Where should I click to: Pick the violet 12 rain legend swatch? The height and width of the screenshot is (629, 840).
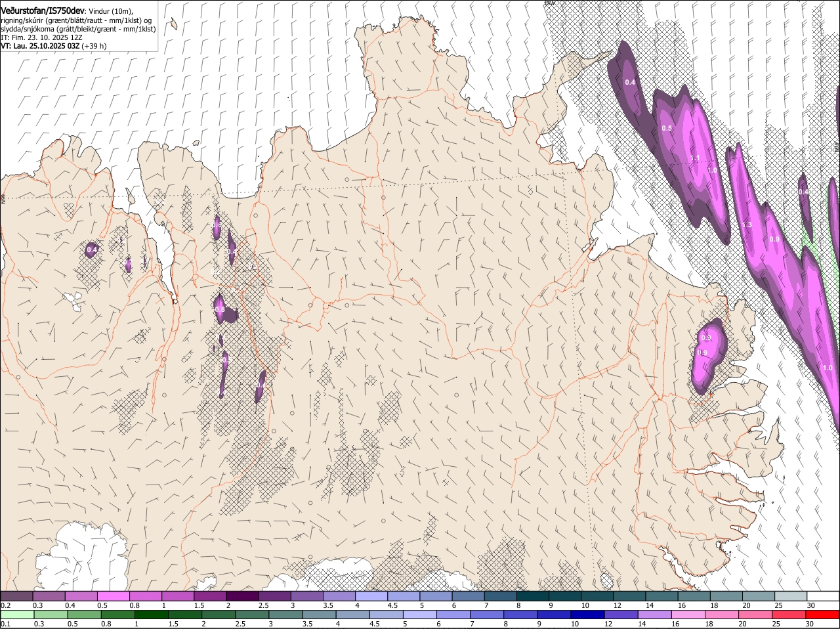(620, 615)
